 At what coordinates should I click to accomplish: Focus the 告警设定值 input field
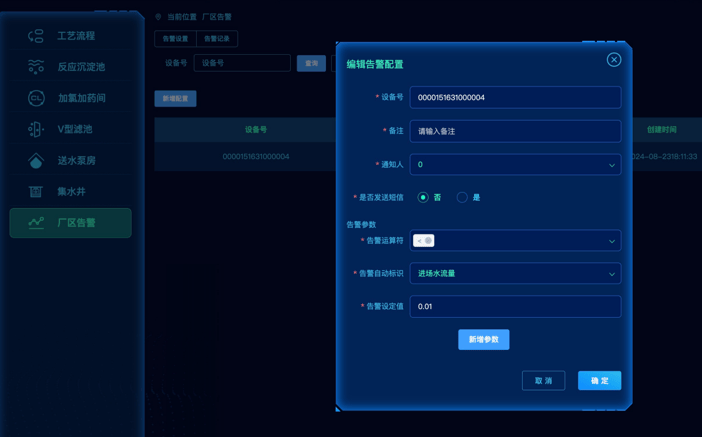[515, 307]
